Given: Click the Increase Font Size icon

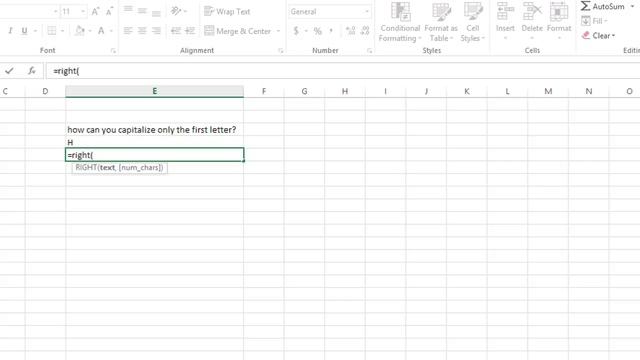Looking at the screenshot, I should point(95,11).
